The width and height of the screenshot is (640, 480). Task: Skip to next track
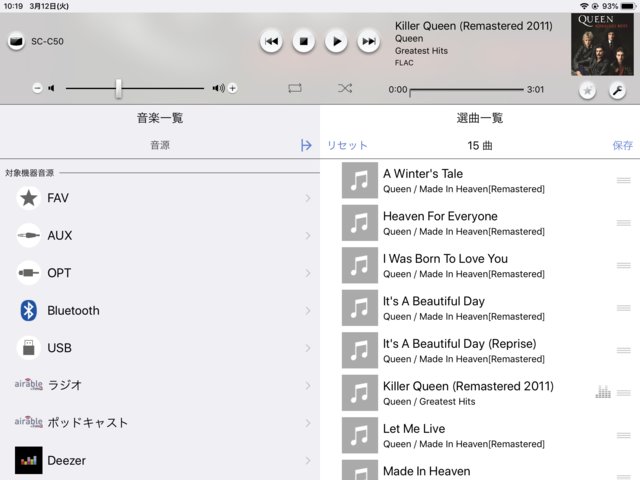click(x=369, y=41)
